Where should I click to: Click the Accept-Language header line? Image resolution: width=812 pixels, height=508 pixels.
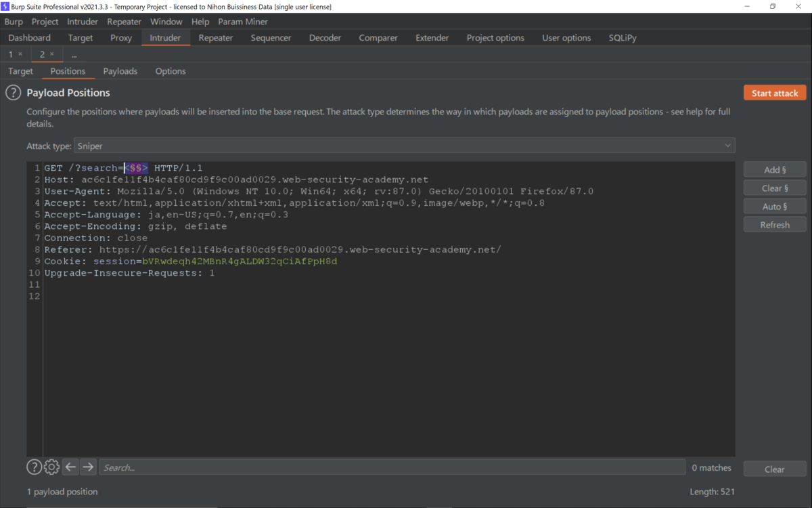click(166, 215)
